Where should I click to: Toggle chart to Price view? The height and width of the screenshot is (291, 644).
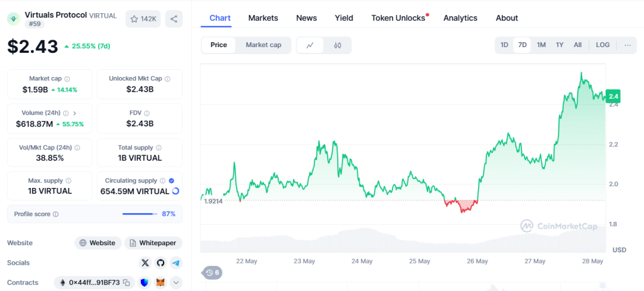click(219, 45)
